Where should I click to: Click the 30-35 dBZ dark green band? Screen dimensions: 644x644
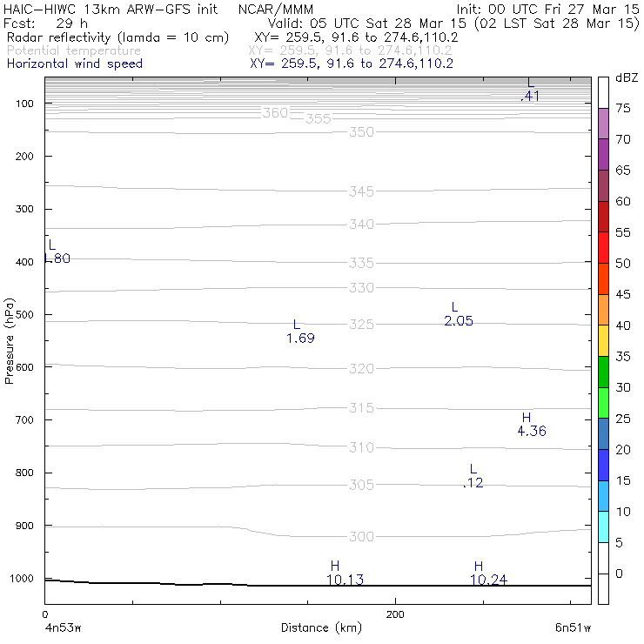(x=603, y=372)
